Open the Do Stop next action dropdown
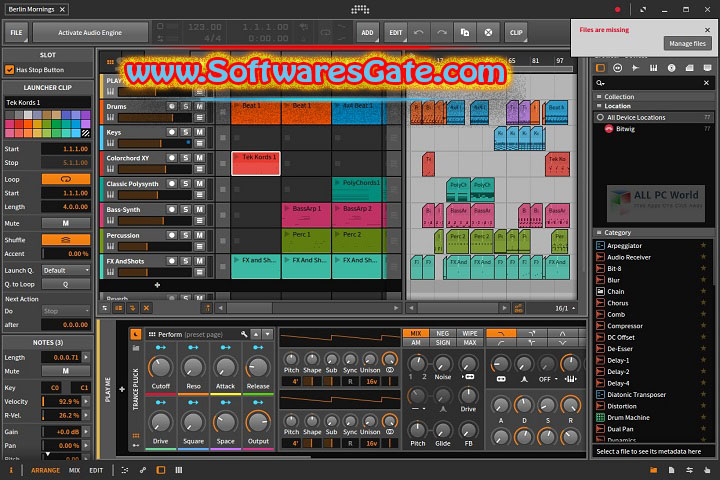The height and width of the screenshot is (480, 720). pyautogui.click(x=66, y=311)
